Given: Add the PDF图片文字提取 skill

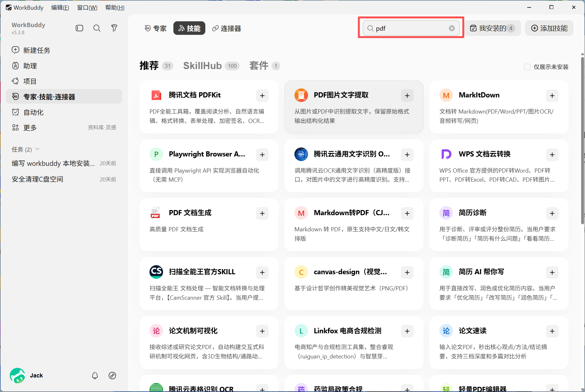Looking at the screenshot, I should coord(407,95).
